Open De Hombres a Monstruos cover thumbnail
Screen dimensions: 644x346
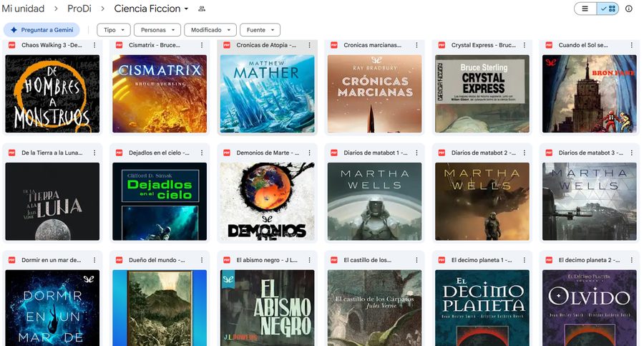[x=52, y=94]
